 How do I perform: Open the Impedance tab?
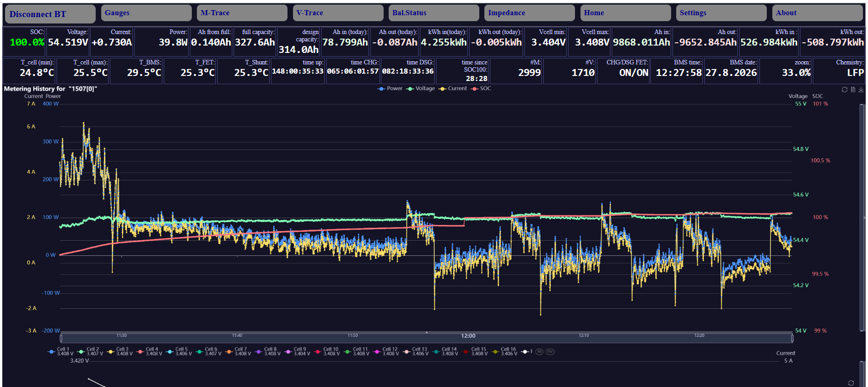coord(529,13)
